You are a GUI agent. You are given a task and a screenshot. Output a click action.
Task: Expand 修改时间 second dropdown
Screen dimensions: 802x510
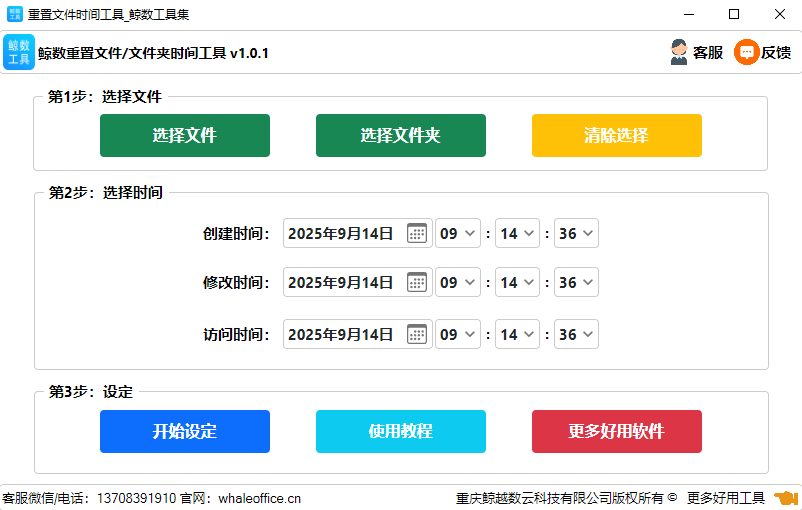point(576,282)
